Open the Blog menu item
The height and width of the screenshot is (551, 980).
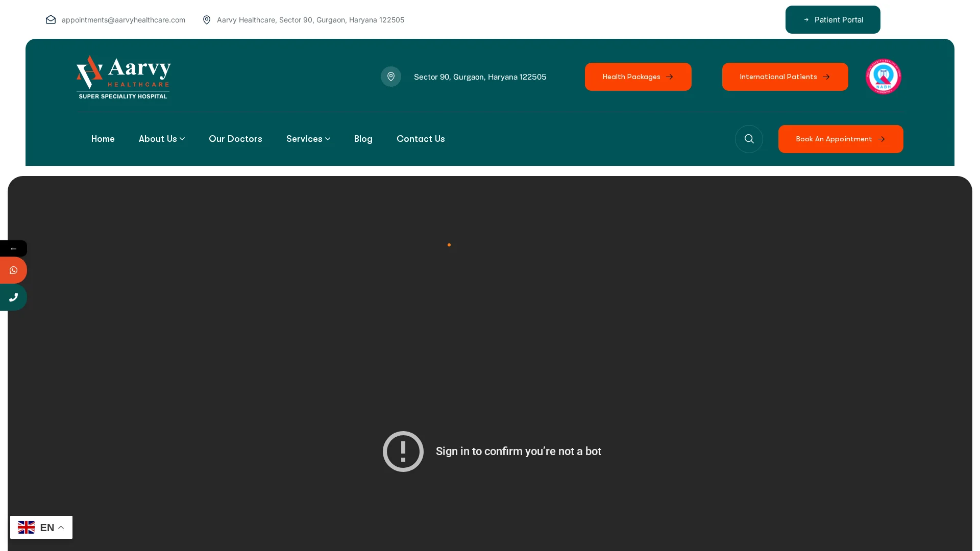coord(363,139)
